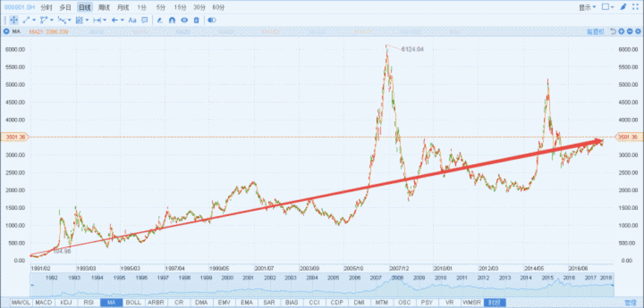Select the range span measuring tool
The width and height of the screenshot is (644, 308).
tap(97, 20)
